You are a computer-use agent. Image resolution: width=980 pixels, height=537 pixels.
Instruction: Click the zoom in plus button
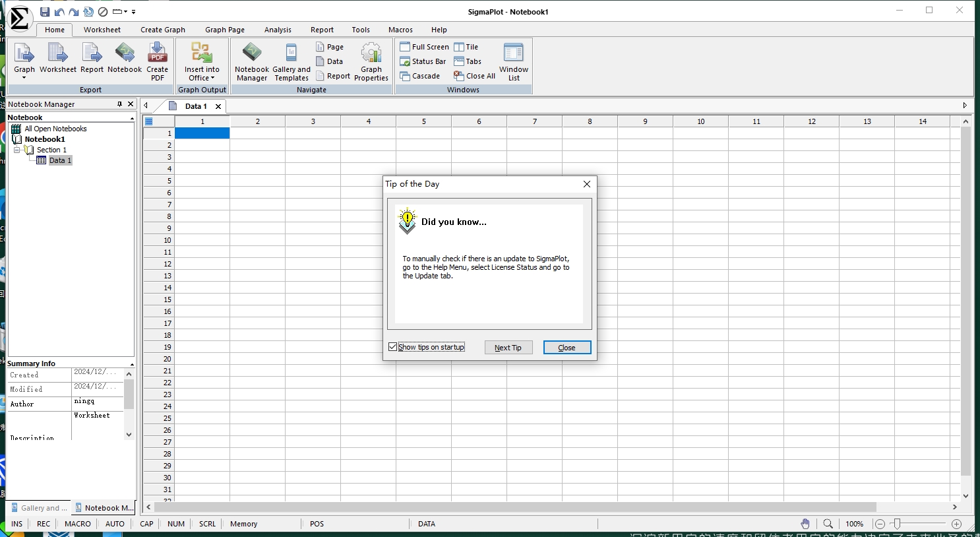click(x=957, y=524)
